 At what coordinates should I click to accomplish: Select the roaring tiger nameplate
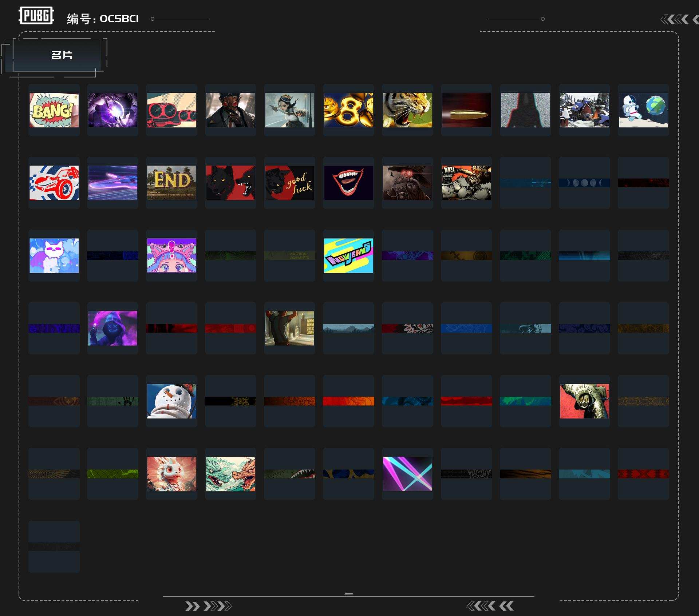pyautogui.click(x=407, y=110)
